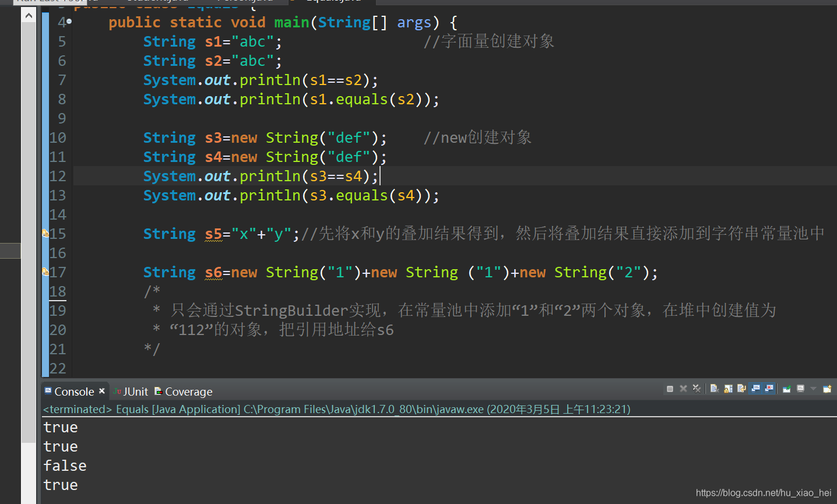Close the Console view tab
This screenshot has width=837, height=504.
click(102, 391)
